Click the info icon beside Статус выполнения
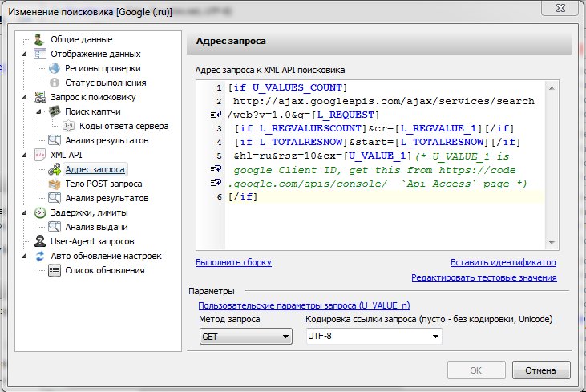The height and width of the screenshot is (392, 586). point(55,83)
